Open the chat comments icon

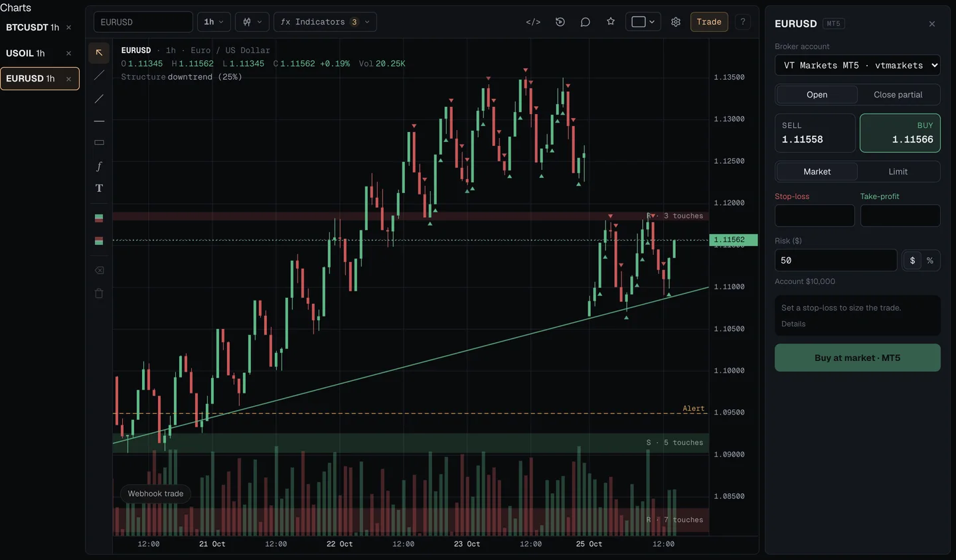click(585, 22)
